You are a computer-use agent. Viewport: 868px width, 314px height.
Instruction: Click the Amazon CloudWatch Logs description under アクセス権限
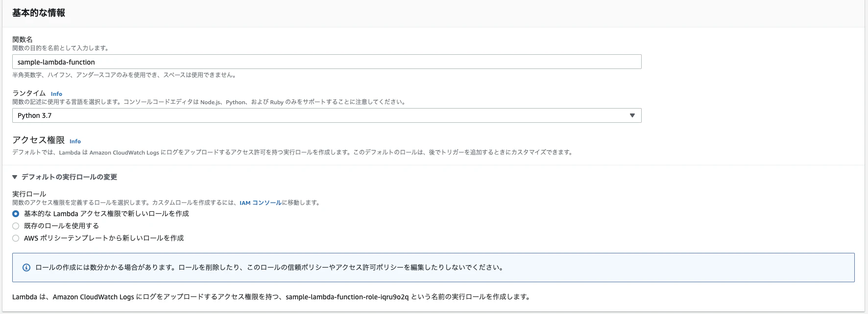[x=293, y=152]
